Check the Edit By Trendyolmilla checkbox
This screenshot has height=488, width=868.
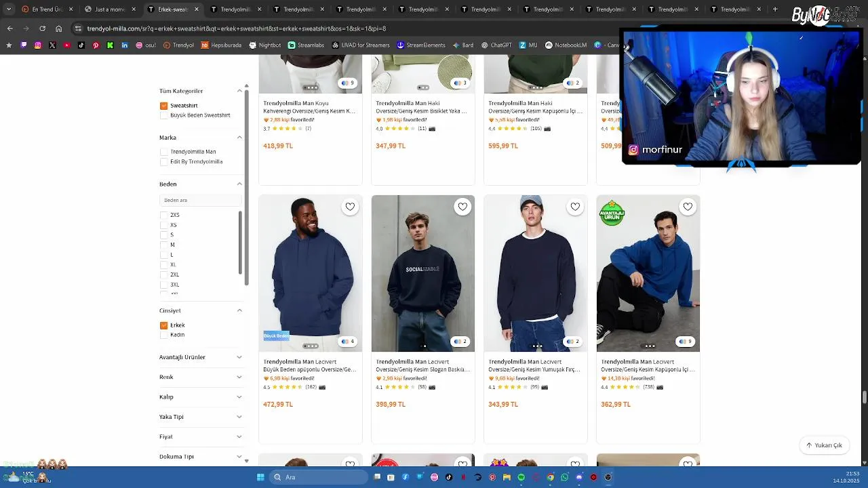pos(163,162)
